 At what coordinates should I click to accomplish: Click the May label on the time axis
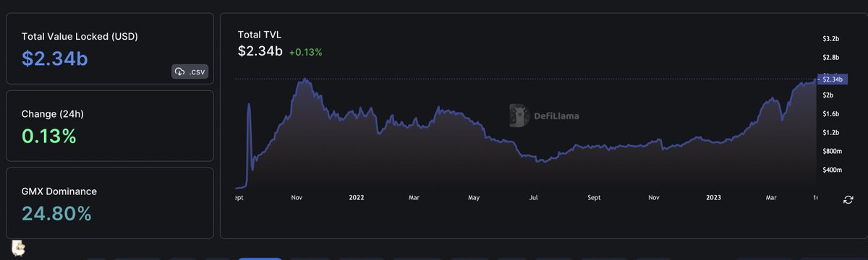[x=474, y=196]
